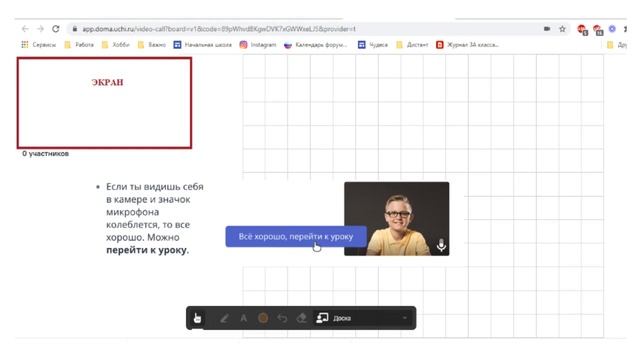Expand the Доска dropdown

point(404,318)
